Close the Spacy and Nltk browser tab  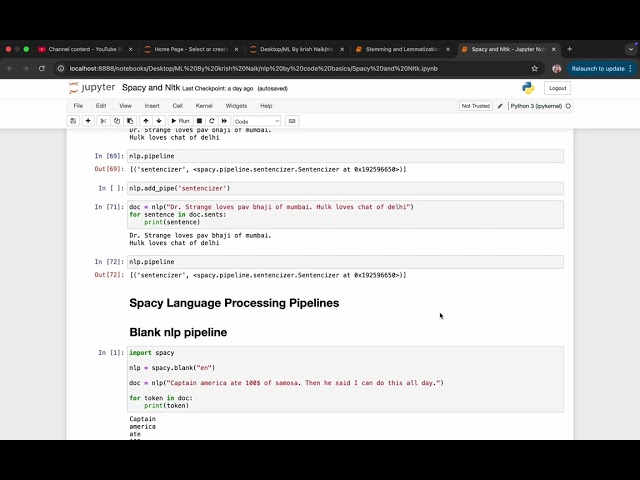coord(554,49)
